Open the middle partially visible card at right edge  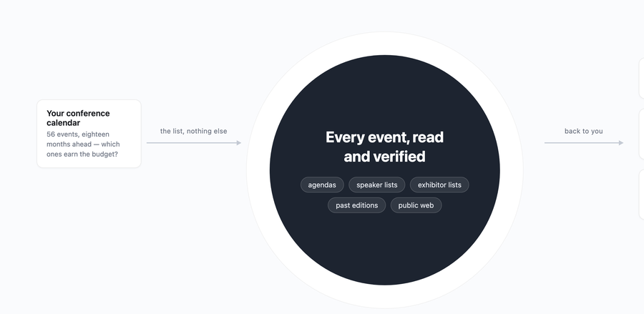click(x=642, y=134)
